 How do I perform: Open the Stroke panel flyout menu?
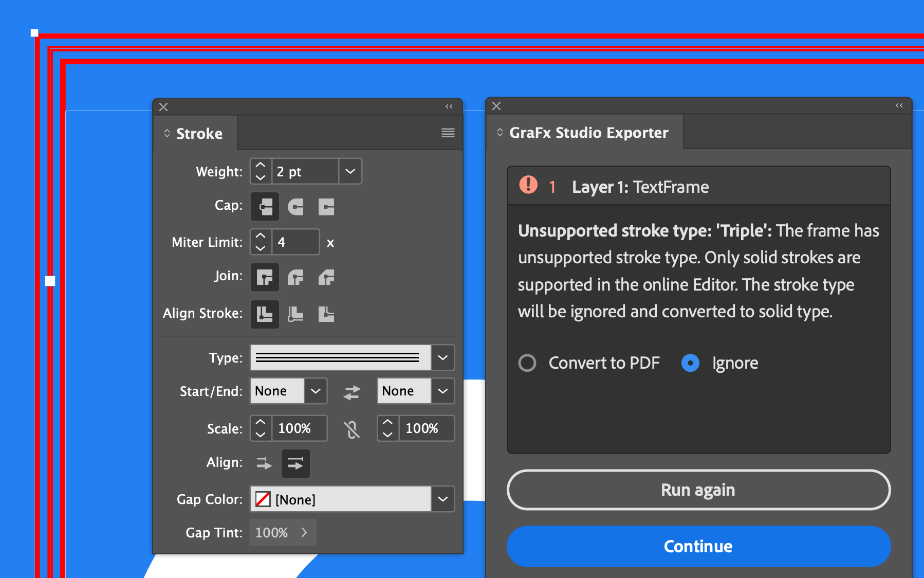point(448,133)
